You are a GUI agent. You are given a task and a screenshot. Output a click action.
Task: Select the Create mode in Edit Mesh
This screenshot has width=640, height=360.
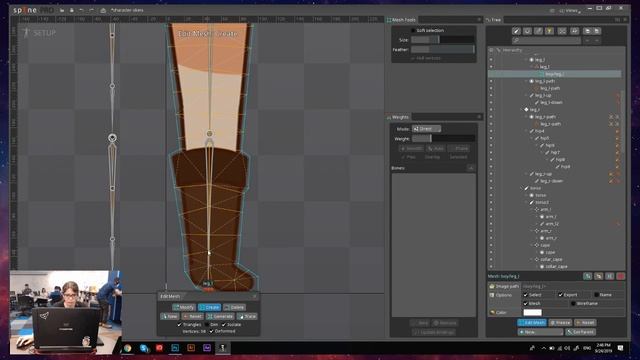point(209,307)
